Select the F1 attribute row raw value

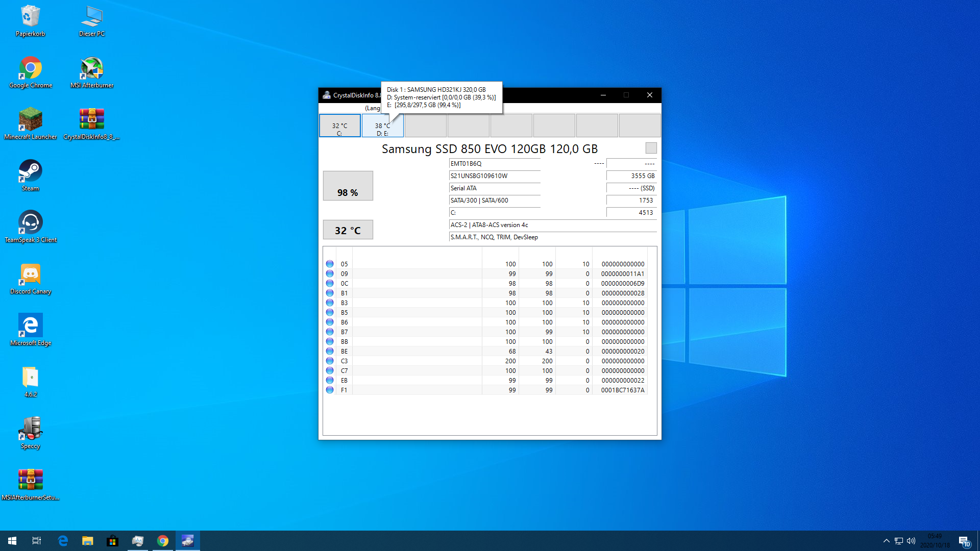click(x=622, y=390)
